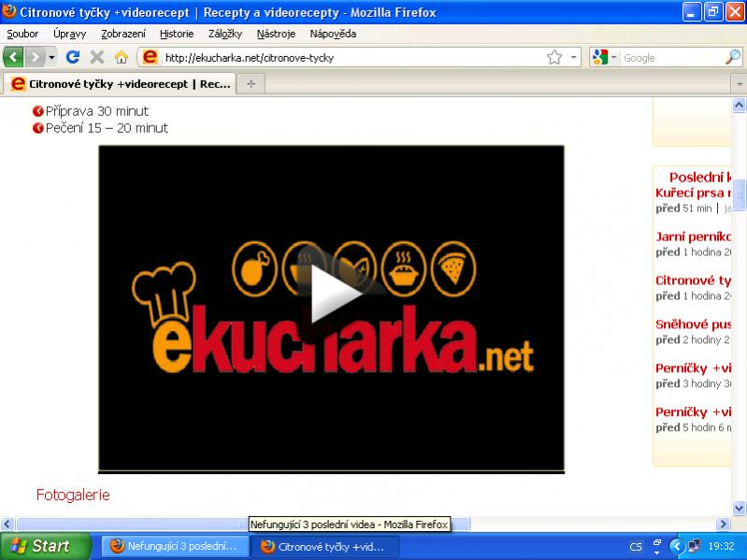
Task: Open the list all tabs dropdown
Action: pyautogui.click(x=739, y=84)
